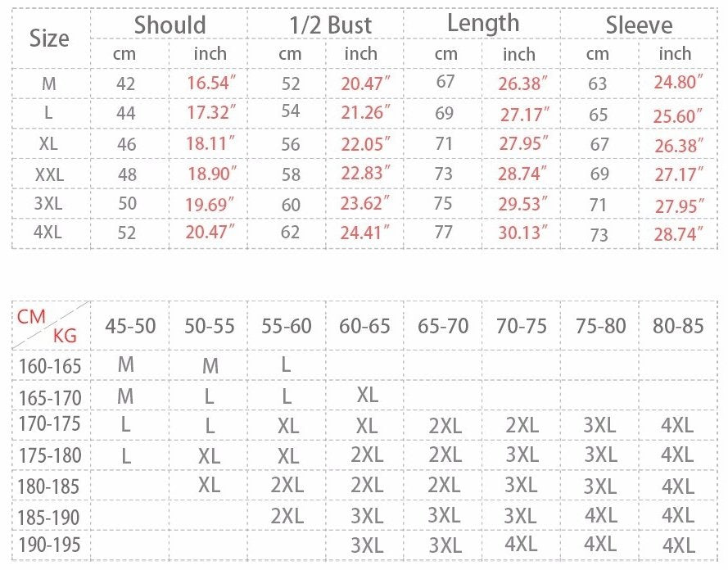Click the 160-165 height row label
728x570 pixels.
click(51, 365)
